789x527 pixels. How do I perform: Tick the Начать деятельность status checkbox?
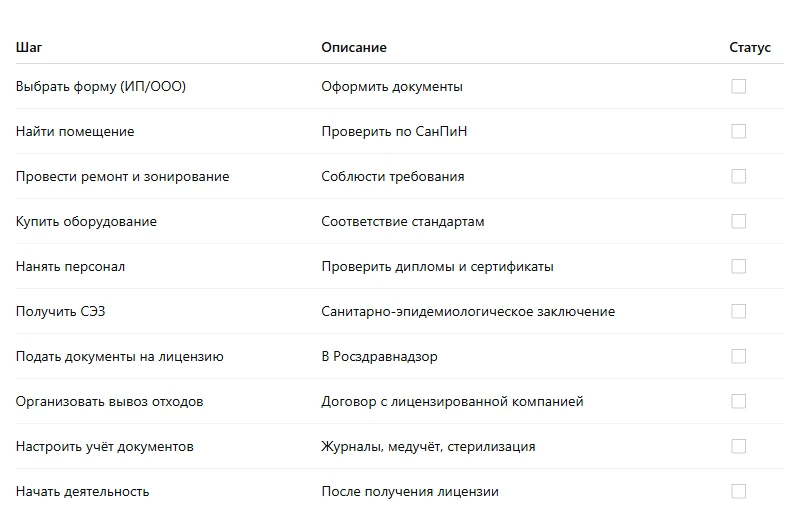pyautogui.click(x=738, y=491)
